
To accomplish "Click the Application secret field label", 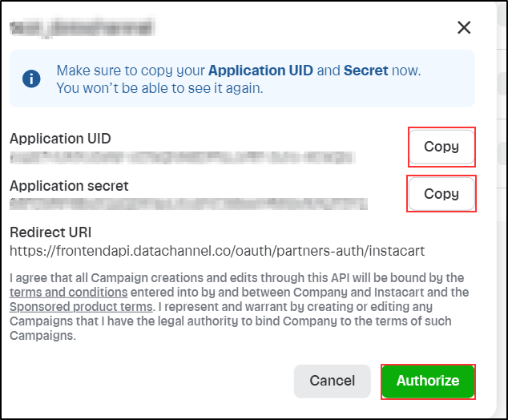I will pyautogui.click(x=69, y=186).
